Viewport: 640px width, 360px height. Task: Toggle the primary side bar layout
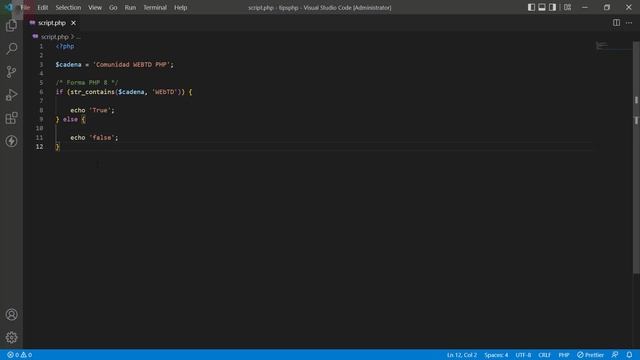point(531,7)
